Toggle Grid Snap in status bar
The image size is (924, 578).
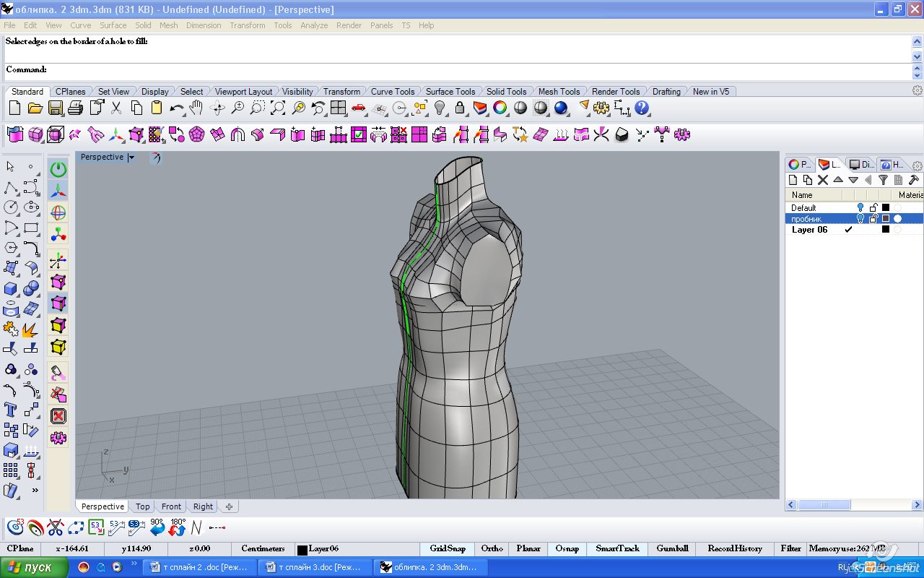click(447, 548)
